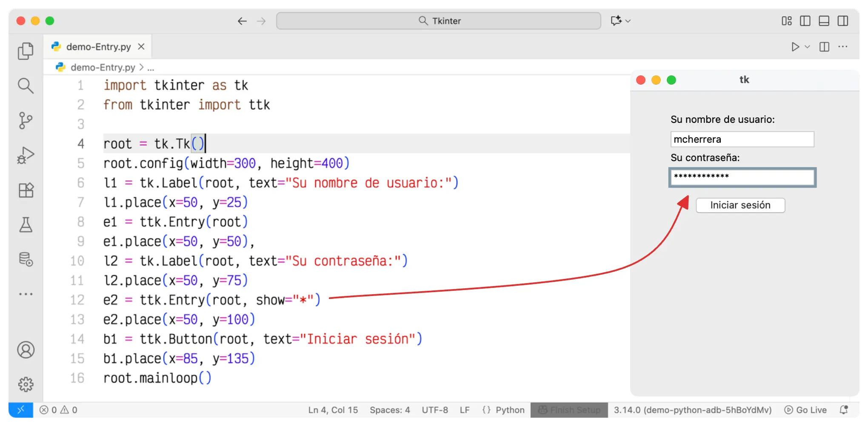Image resolution: width=868 pixels, height=426 pixels.
Task: Open the Run and Debug view
Action: click(26, 156)
